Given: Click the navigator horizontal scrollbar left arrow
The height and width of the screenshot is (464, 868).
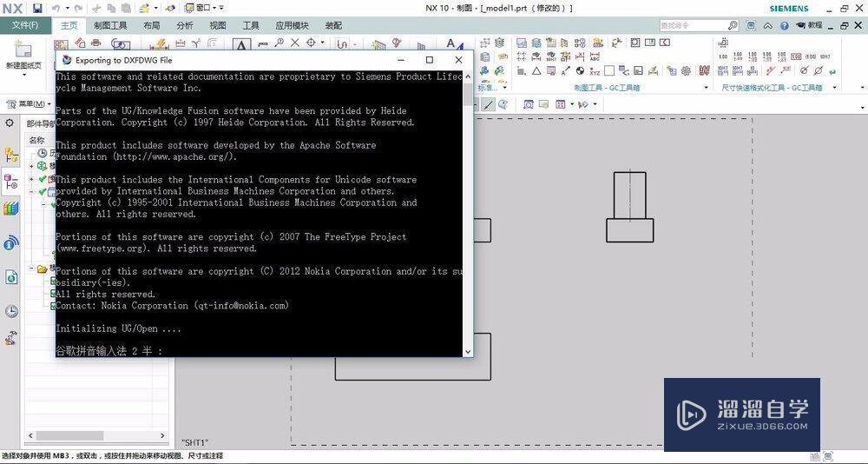Looking at the screenshot, I should click(x=31, y=435).
